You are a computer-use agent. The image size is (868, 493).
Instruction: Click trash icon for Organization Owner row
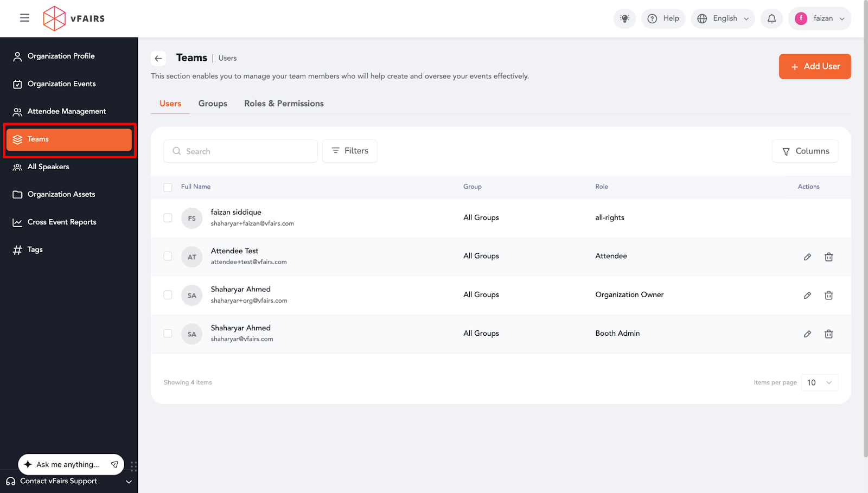point(828,296)
